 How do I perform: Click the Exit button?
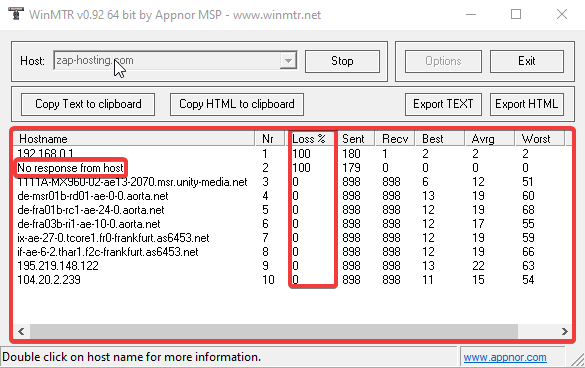(x=526, y=61)
